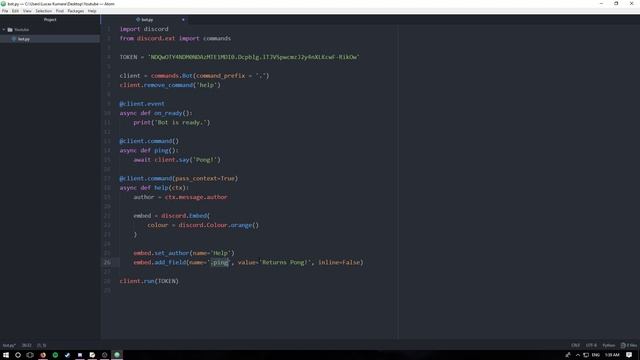This screenshot has height=360, width=640.
Task: Open the Action Center notifications icon
Action: coord(629,355)
